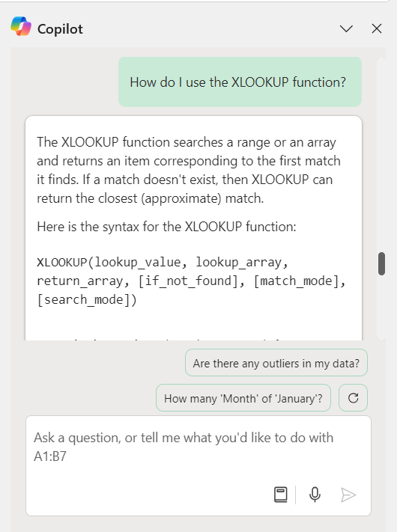397x532 pixels.
Task: Choose the "How many 'Month' of 'January'?" suggestion
Action: [243, 397]
